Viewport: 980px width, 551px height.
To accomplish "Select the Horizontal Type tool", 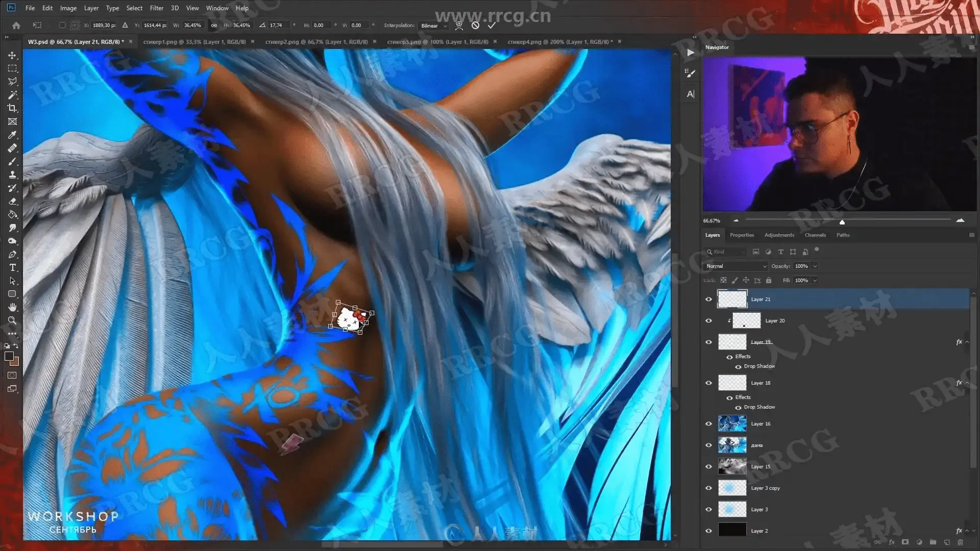I will (x=12, y=267).
